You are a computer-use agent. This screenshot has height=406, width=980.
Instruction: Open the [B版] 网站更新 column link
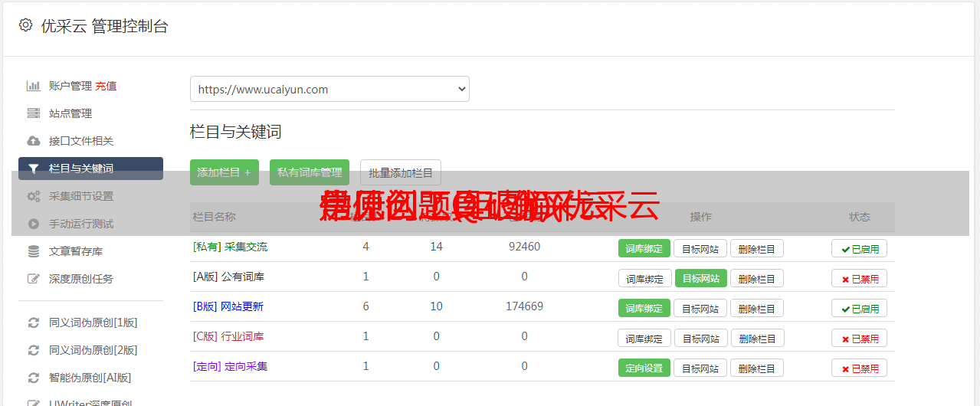click(228, 306)
